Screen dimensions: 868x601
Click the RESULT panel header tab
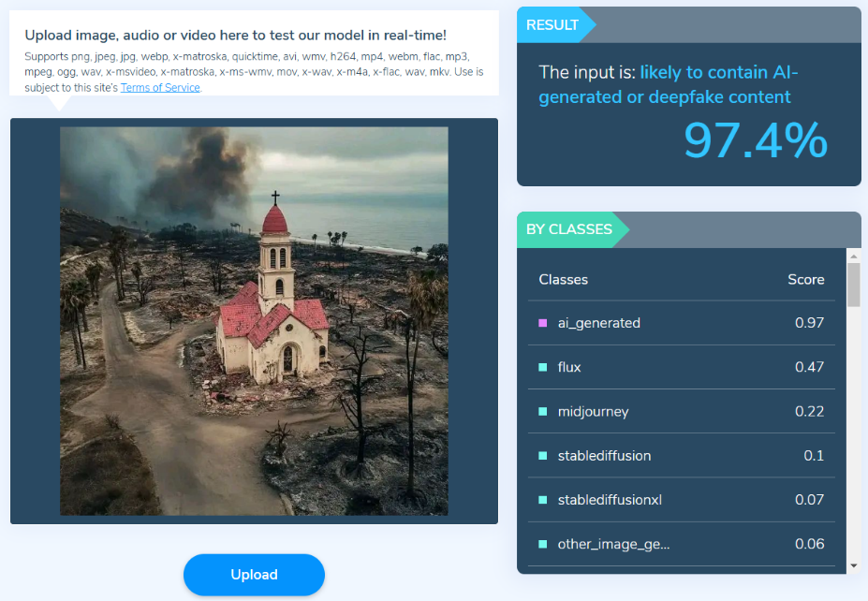coord(552,25)
